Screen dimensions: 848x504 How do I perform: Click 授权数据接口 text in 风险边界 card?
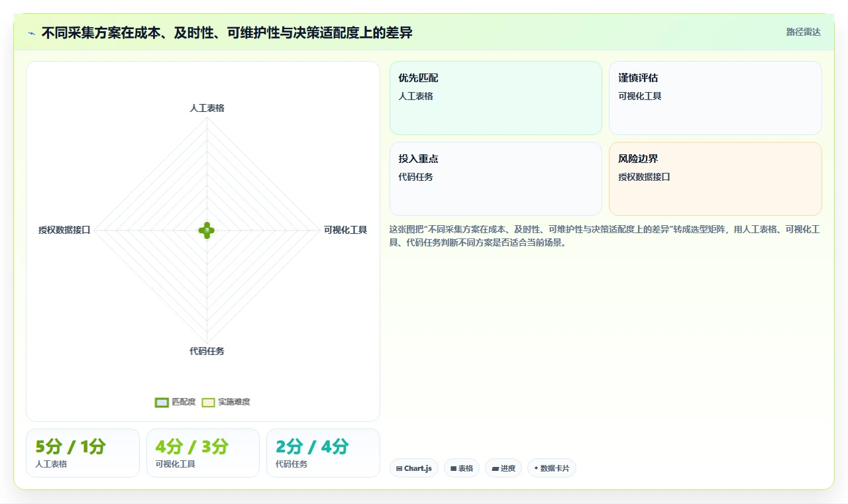click(644, 177)
